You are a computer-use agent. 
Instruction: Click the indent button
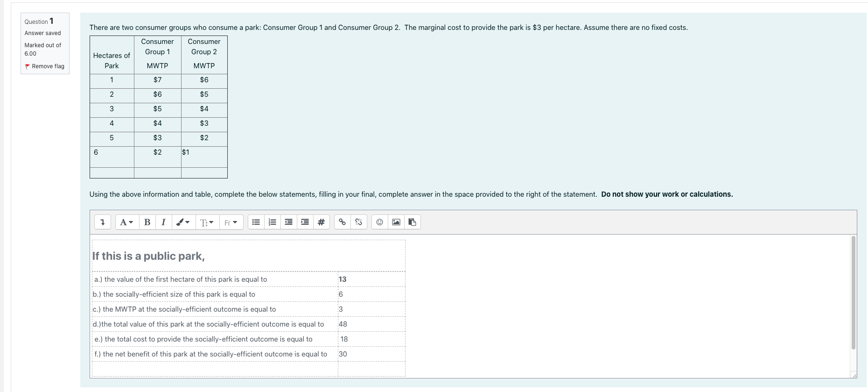[305, 222]
